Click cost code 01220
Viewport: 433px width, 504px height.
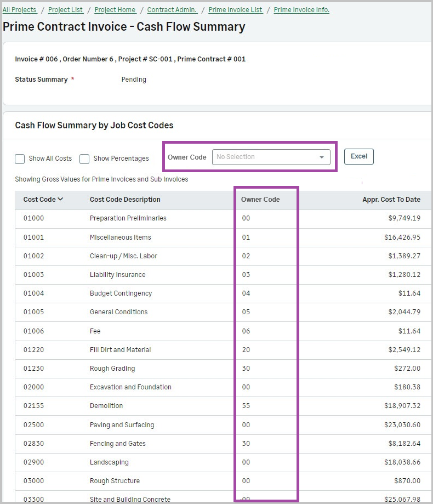34,350
